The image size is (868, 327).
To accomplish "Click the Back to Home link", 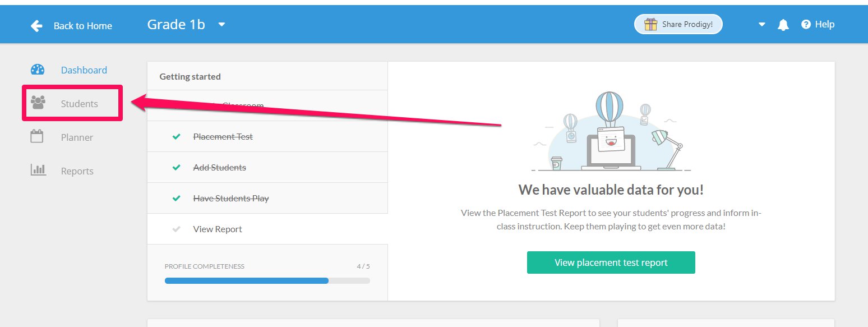I will [x=83, y=26].
